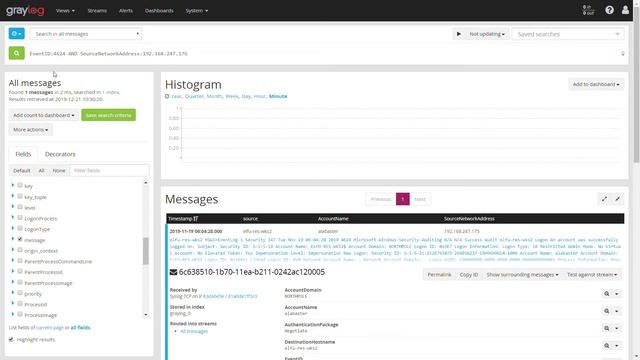This screenshot has width=640, height=360.
Task: Search AccountName value with magnifier icon
Action: coord(607,311)
